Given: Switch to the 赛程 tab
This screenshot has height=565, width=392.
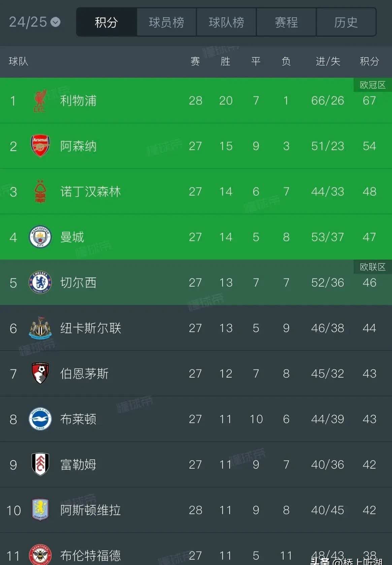Looking at the screenshot, I should point(286,22).
